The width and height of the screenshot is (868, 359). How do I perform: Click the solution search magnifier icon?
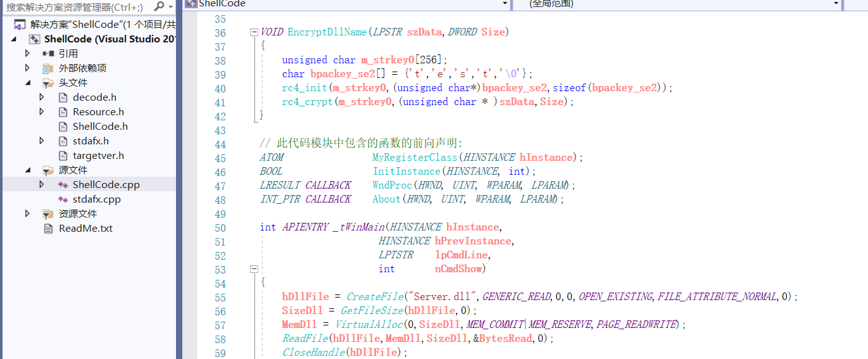[x=159, y=6]
